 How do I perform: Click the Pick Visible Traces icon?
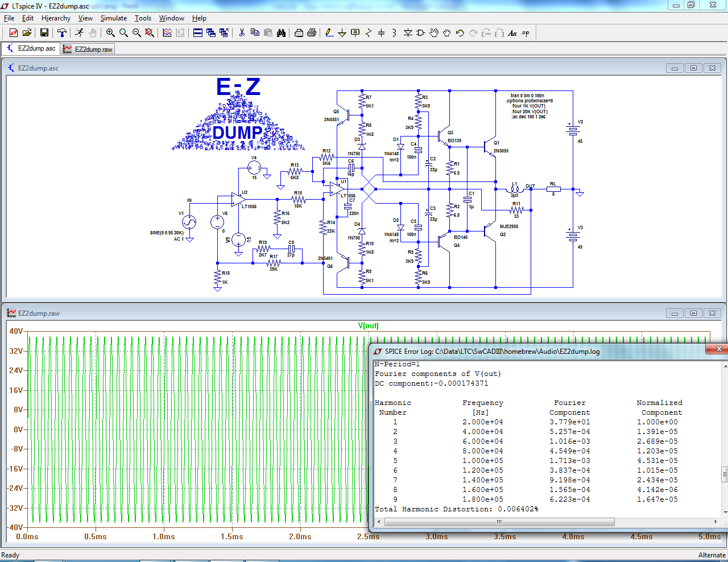tap(167, 33)
